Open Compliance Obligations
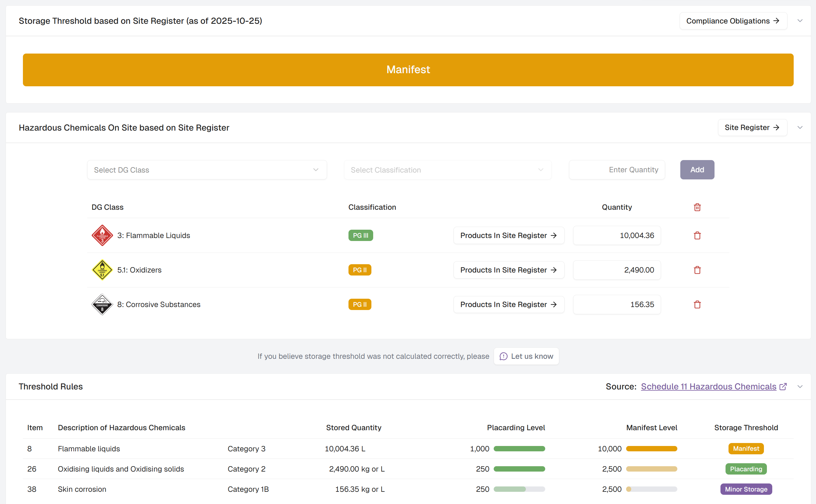 click(x=733, y=21)
